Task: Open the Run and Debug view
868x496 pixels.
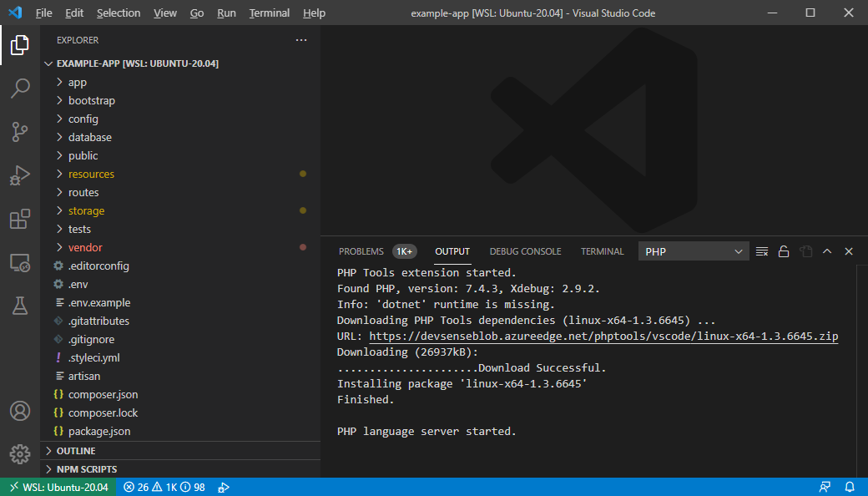Action: (x=20, y=175)
